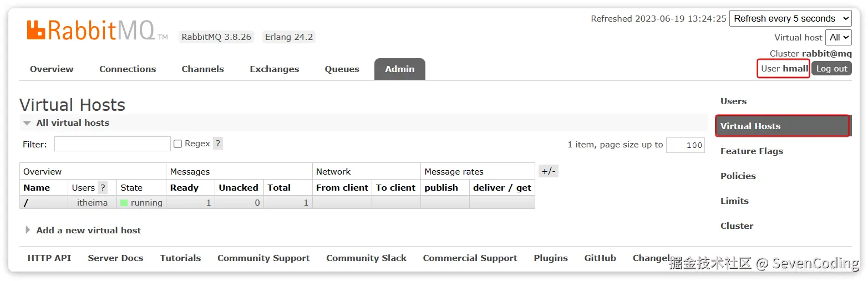This screenshot has height=281, width=868.
Task: Open the Connections tab
Action: coord(128,69)
